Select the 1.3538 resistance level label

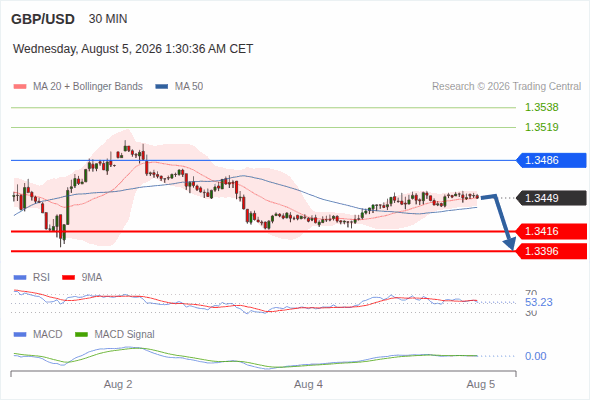(541, 107)
